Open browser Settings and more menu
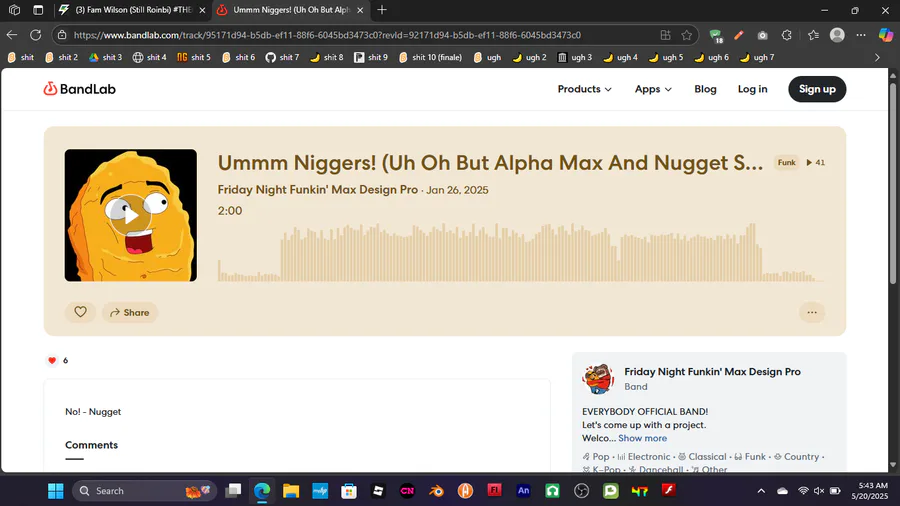 (861, 35)
